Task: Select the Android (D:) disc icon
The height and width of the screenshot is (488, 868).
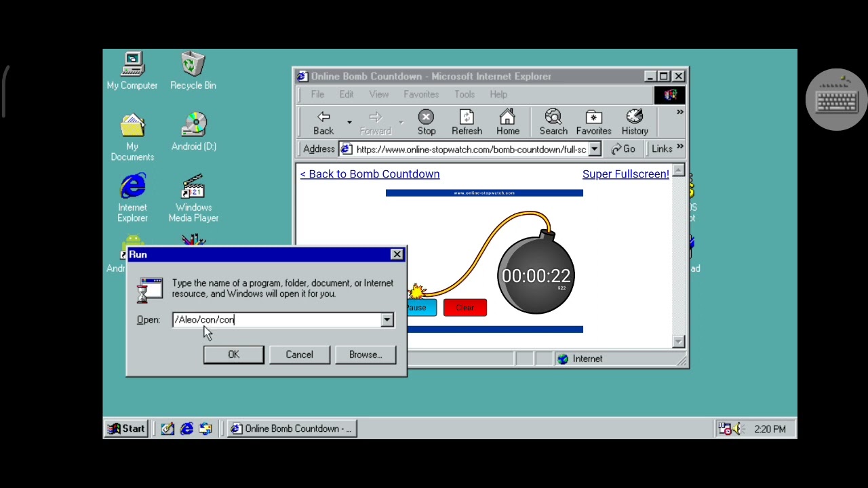Action: tap(194, 133)
